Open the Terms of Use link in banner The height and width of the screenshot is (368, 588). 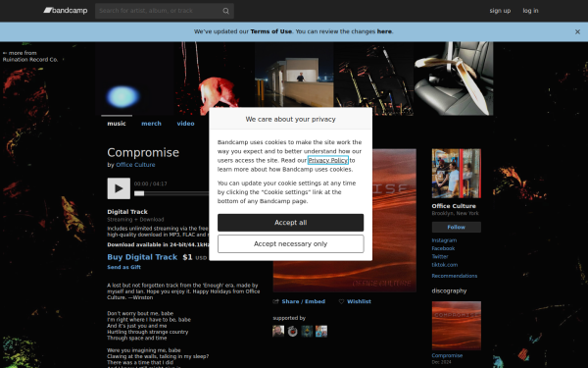(271, 31)
